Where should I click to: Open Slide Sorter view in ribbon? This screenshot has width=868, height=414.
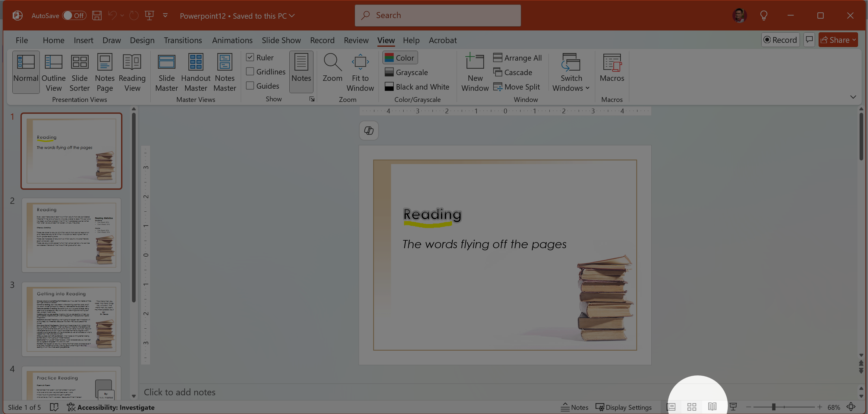80,72
